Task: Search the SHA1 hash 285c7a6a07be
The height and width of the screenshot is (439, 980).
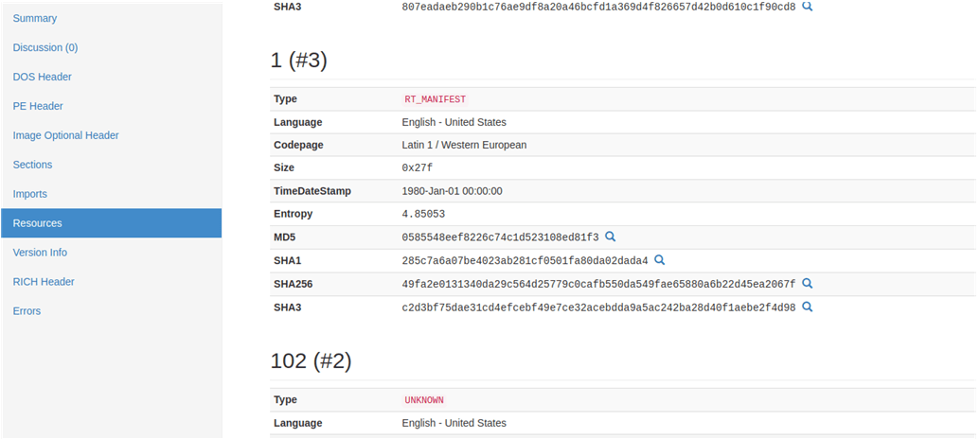Action: 659,260
